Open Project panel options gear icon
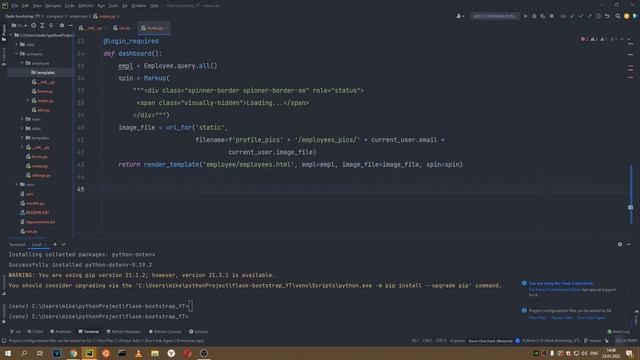 [x=62, y=25]
